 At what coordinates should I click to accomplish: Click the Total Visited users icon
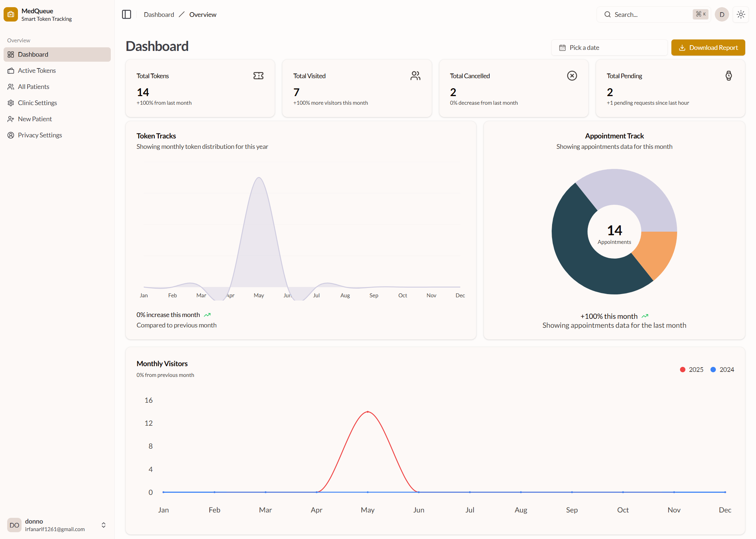coord(415,76)
